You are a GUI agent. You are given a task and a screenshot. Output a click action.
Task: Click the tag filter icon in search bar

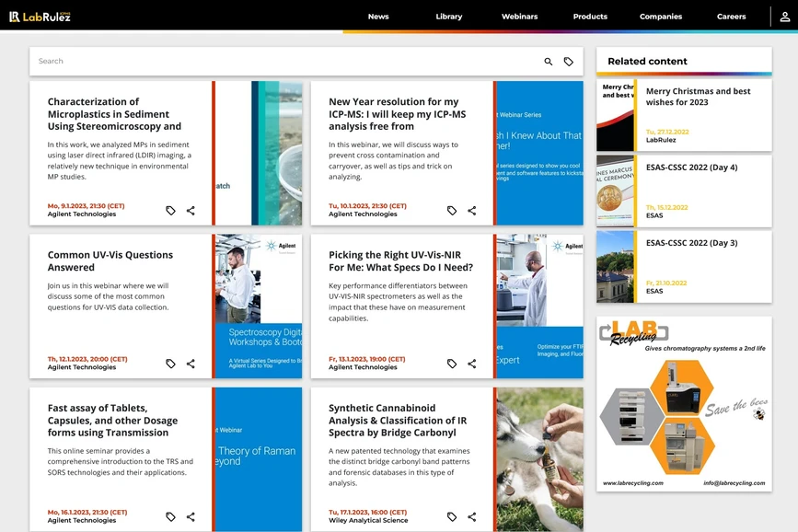(x=569, y=62)
